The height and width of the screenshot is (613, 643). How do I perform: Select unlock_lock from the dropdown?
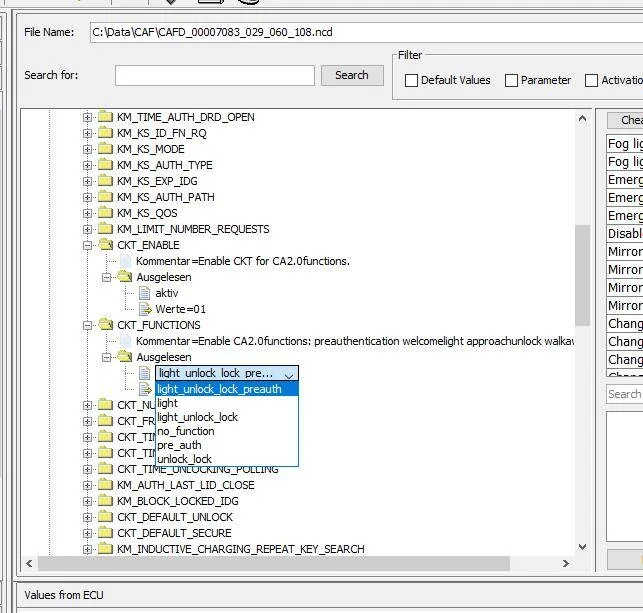coord(227,459)
